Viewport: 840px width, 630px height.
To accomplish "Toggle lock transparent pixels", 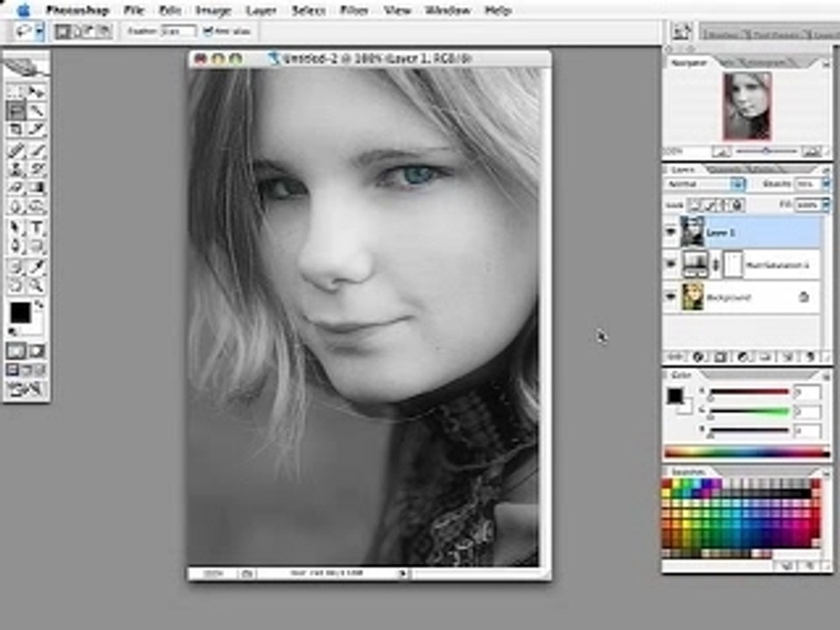I will pos(695,205).
